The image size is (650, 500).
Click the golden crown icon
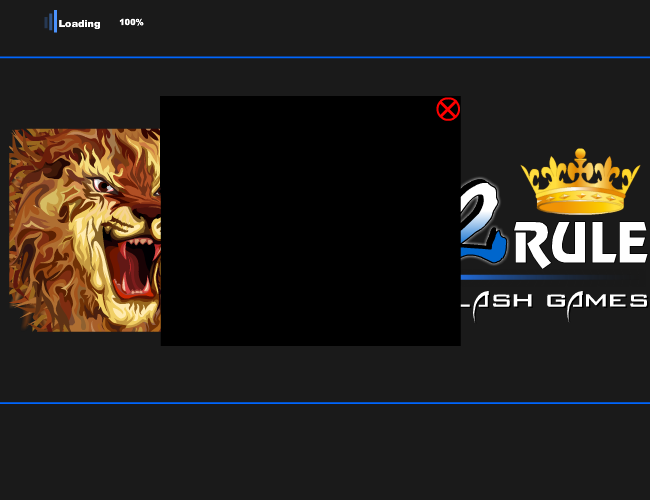point(580,182)
